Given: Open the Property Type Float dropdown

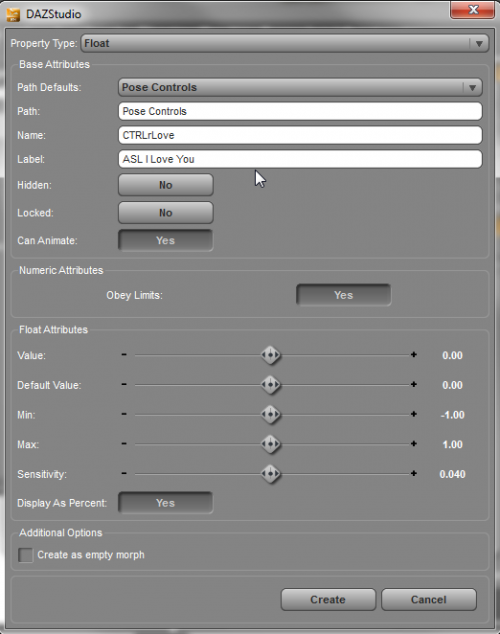Looking at the screenshot, I should point(285,43).
